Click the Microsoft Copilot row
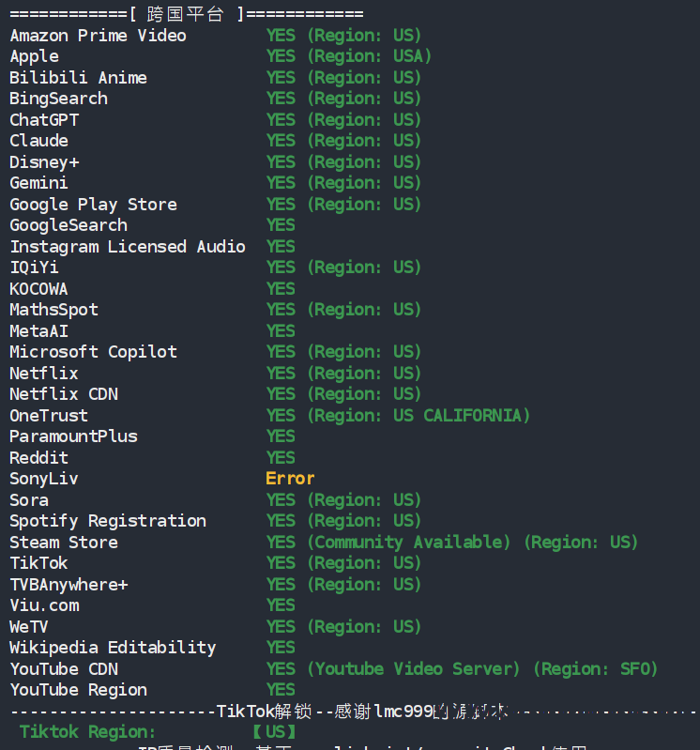This screenshot has height=750, width=700. 215,352
